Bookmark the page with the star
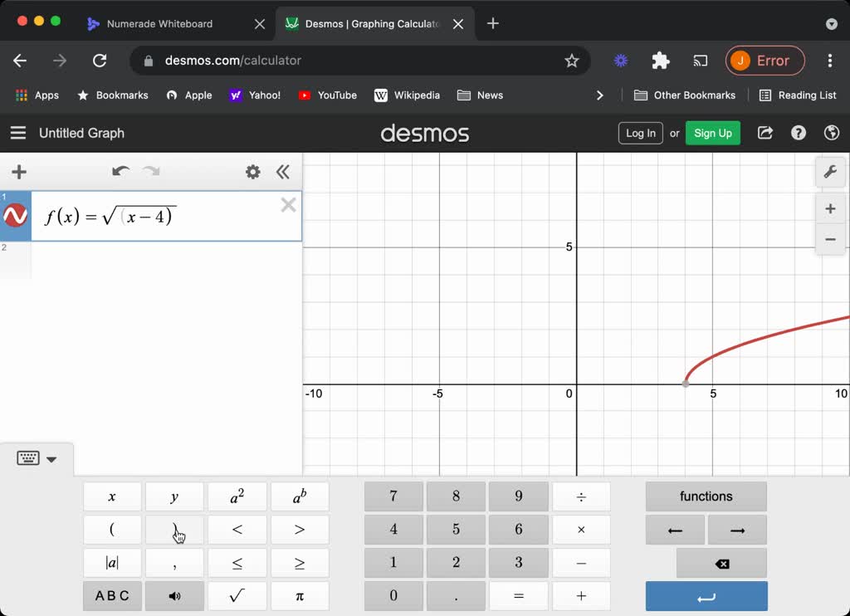The image size is (850, 616). (571, 61)
